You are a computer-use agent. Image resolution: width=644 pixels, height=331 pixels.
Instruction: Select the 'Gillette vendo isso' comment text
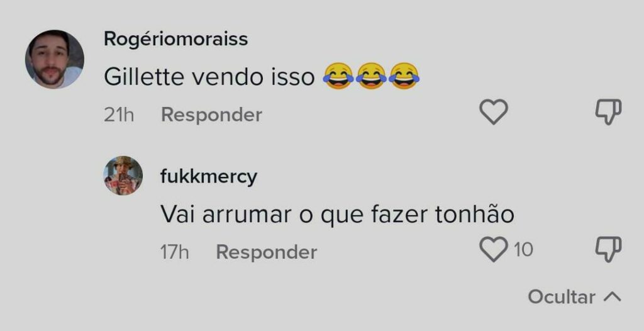pyautogui.click(x=209, y=77)
